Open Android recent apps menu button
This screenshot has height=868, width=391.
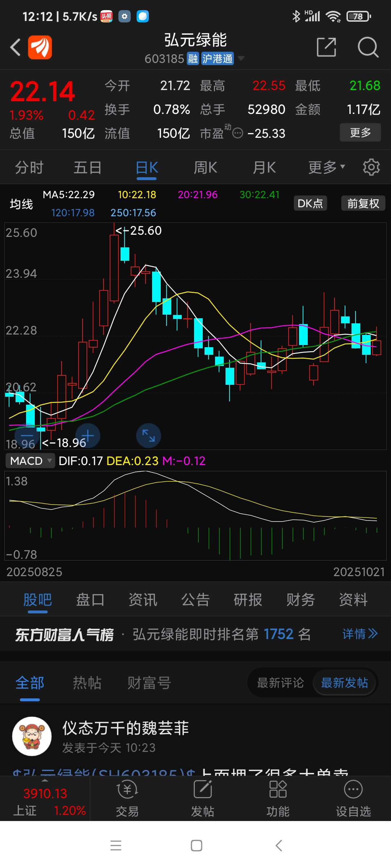coord(116,846)
